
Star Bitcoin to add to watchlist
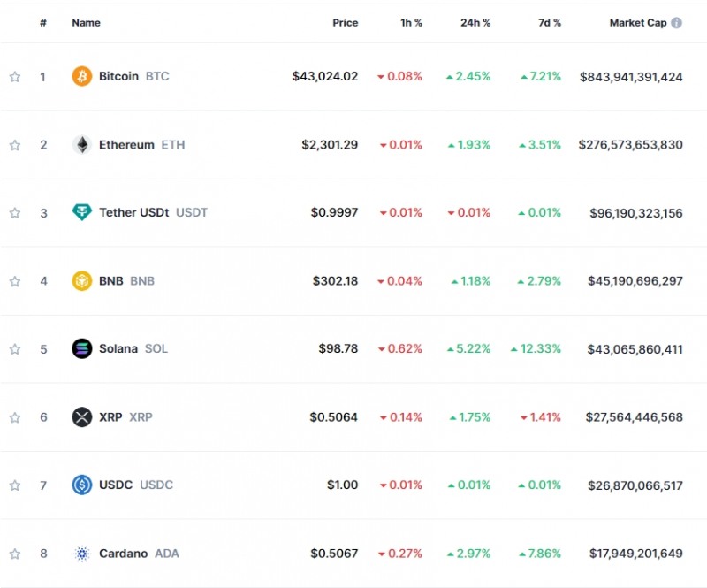coord(15,77)
